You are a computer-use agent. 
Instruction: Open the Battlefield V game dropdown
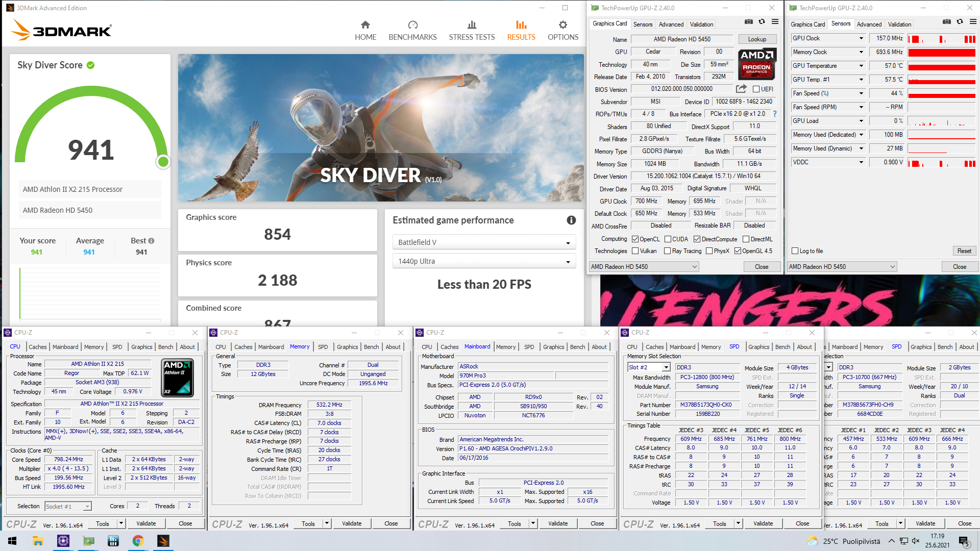483,242
